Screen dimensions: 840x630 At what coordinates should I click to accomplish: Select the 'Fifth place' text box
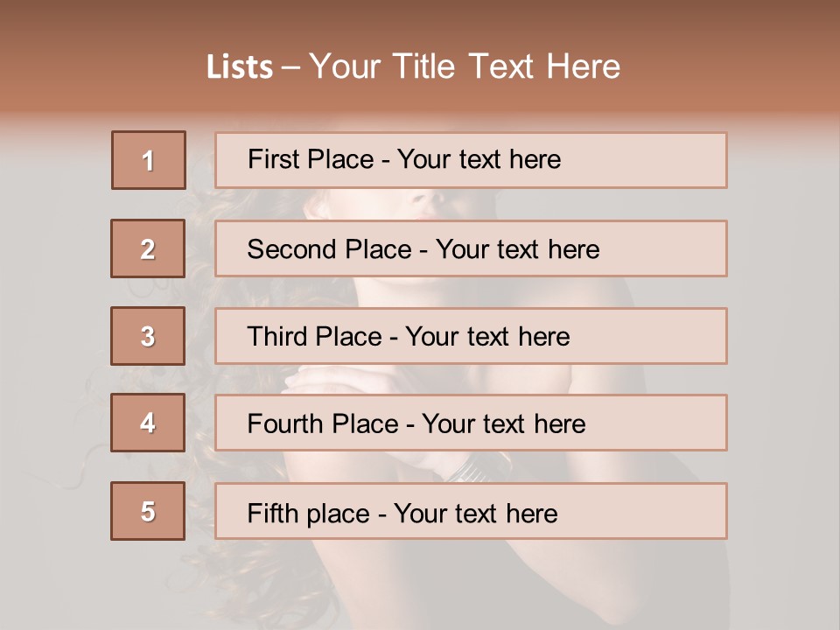pos(471,512)
